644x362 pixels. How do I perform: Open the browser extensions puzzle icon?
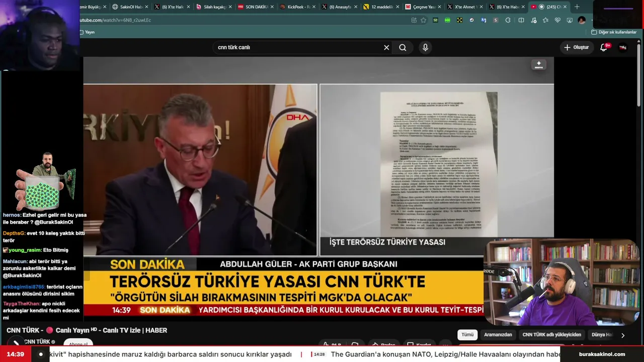coord(508,20)
